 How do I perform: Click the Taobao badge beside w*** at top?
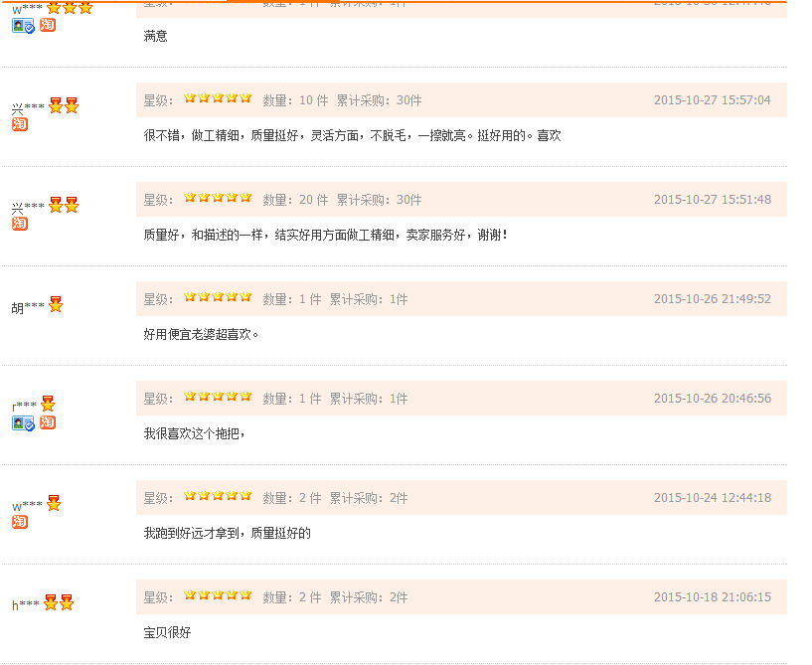(x=48, y=25)
